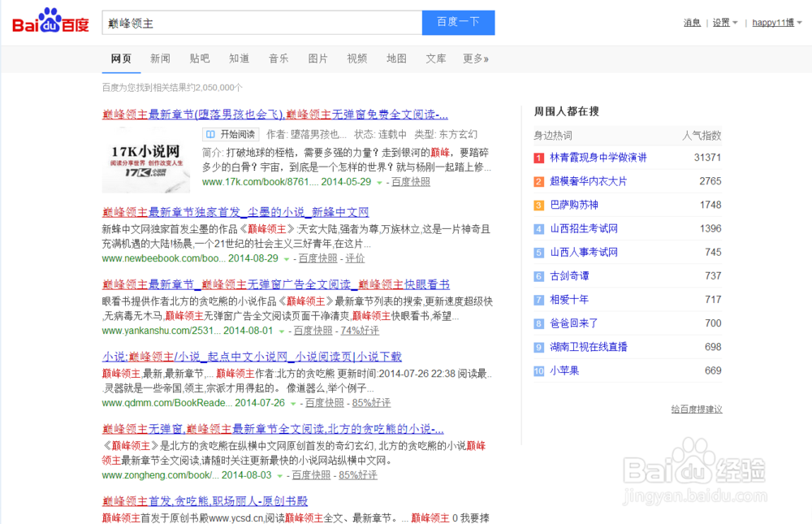Screen dimensions: 812x524
Task: Open hot search 相爱十年
Action: [x=569, y=300]
